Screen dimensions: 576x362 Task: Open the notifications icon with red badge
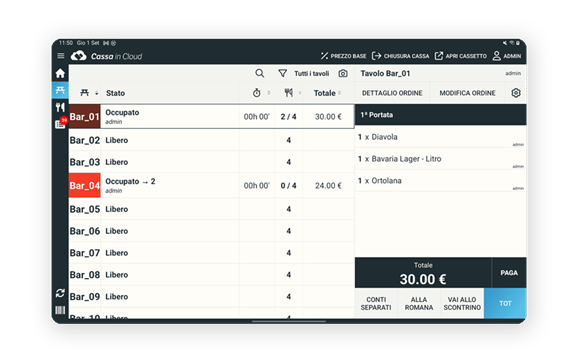[61, 123]
